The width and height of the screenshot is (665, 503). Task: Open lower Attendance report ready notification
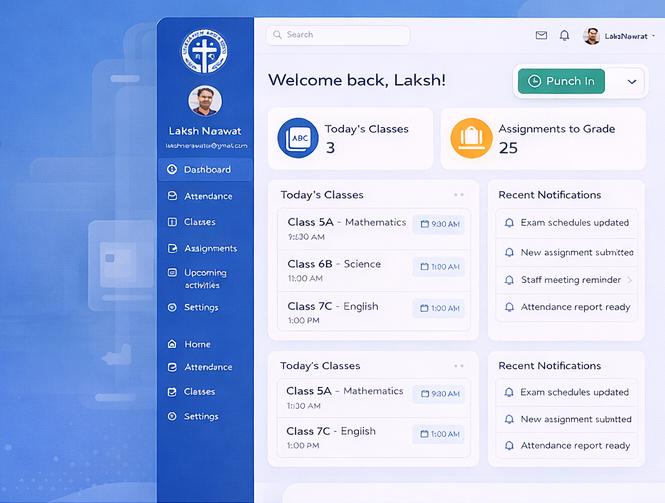tap(567, 445)
